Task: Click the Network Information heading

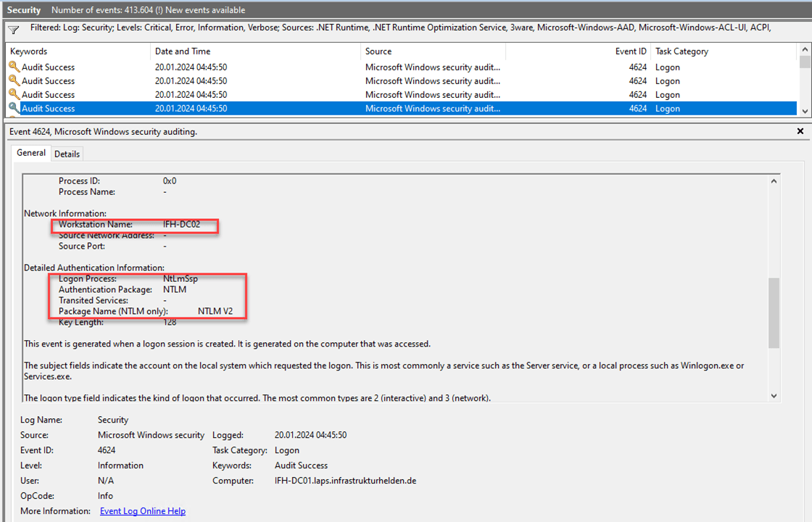Action: pos(65,213)
